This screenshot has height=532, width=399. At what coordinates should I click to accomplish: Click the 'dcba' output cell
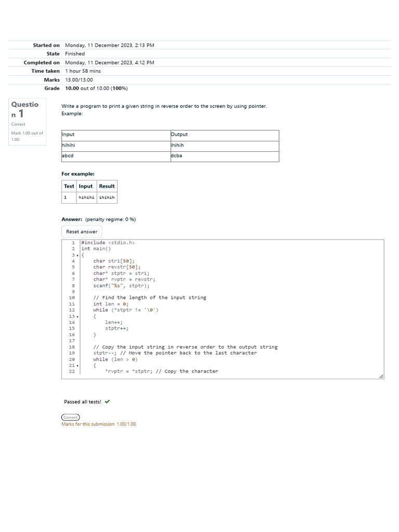(x=225, y=156)
